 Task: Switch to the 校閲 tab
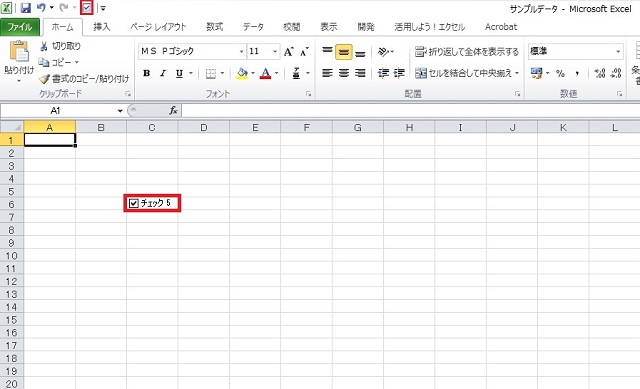[291, 27]
